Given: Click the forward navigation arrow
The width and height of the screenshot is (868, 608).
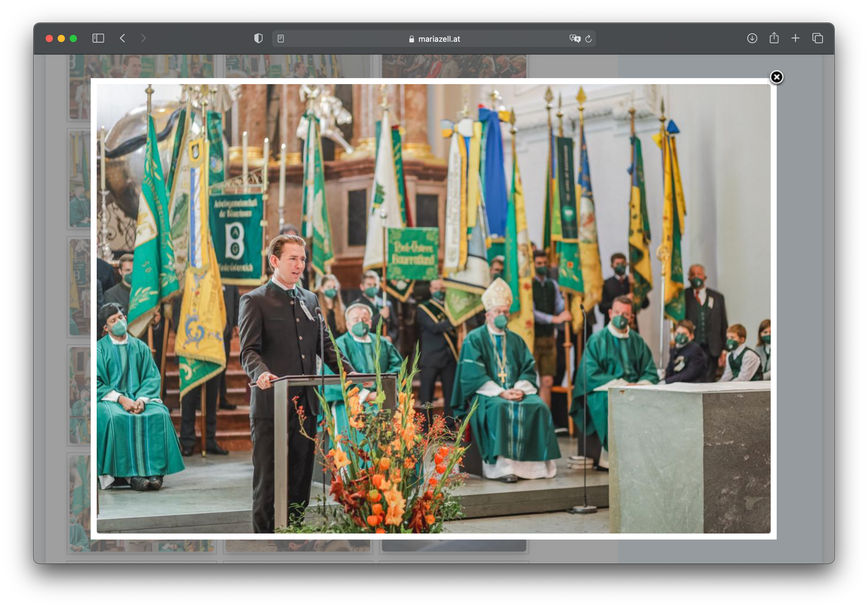Looking at the screenshot, I should [143, 38].
